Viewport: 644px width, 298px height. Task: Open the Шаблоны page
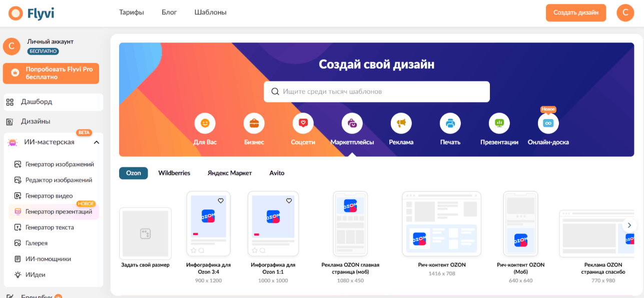coord(210,12)
